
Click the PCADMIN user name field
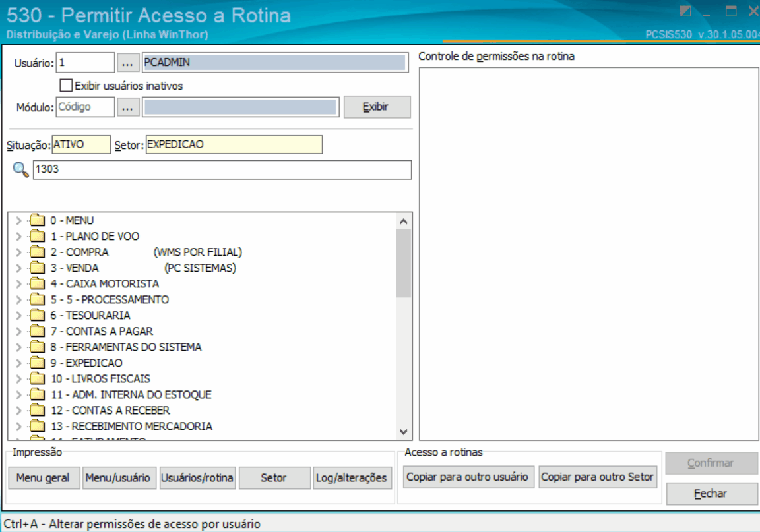click(275, 63)
